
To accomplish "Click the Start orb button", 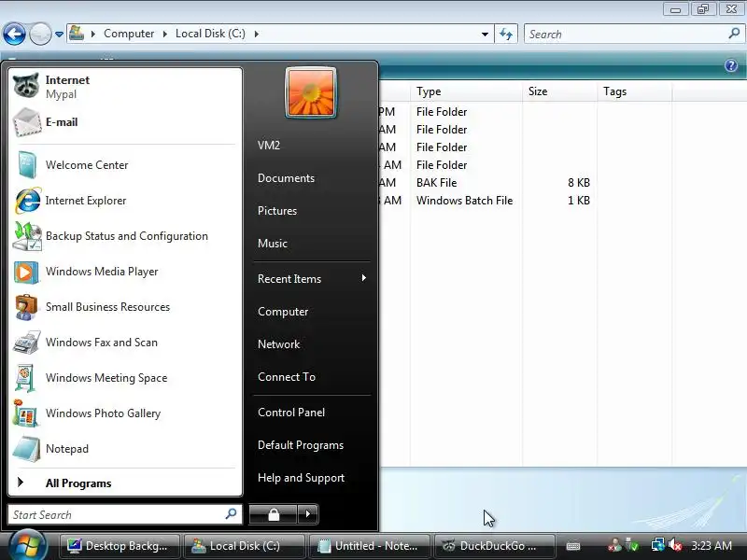I will pos(27,545).
